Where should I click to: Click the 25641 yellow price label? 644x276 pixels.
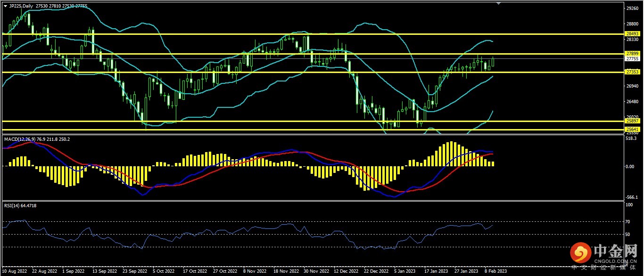(632, 129)
